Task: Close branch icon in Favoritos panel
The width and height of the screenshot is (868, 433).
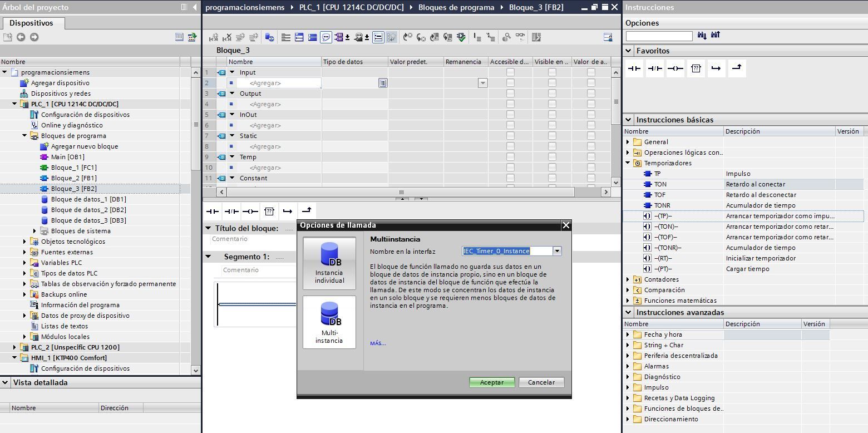Action: tap(737, 68)
